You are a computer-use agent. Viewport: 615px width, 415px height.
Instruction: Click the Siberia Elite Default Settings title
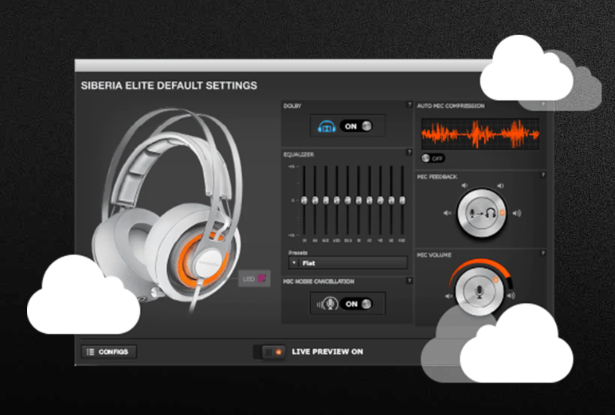click(169, 86)
